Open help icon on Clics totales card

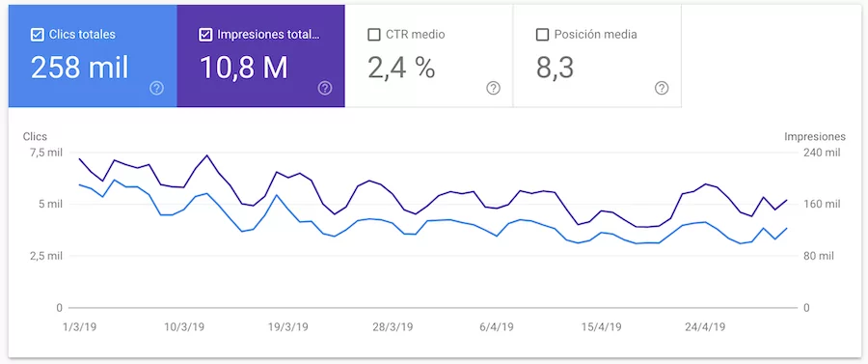click(156, 88)
